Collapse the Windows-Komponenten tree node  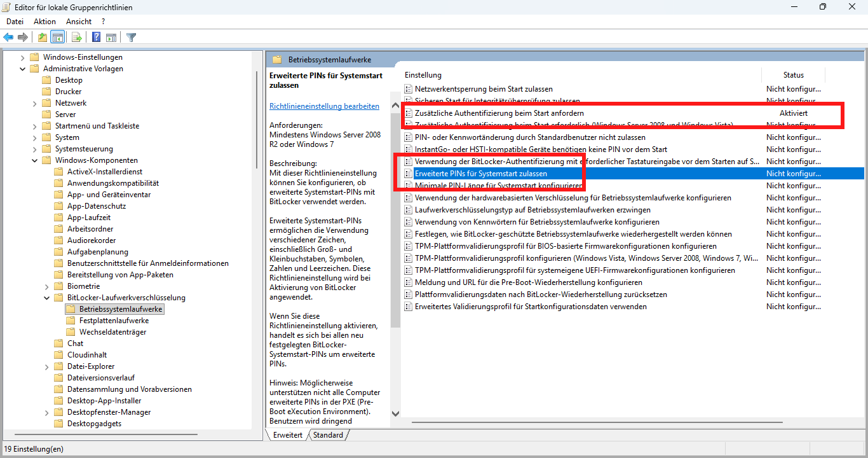(x=35, y=160)
